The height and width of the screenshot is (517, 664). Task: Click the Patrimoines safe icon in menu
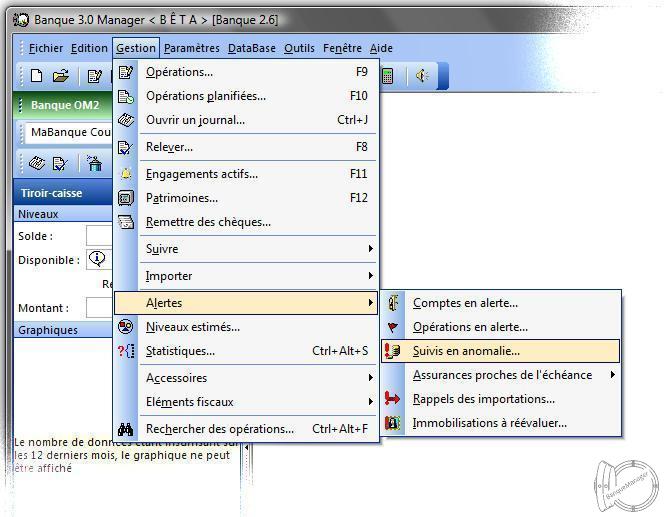tap(126, 198)
